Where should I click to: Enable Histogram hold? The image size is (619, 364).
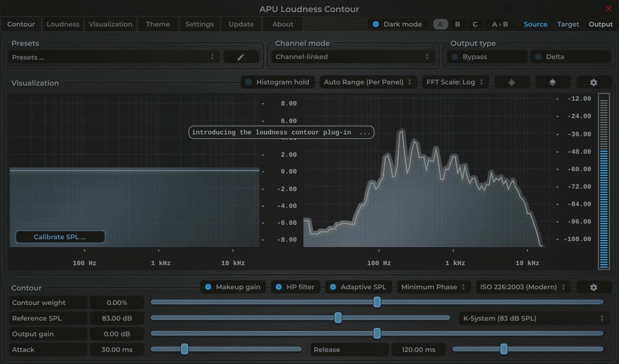click(277, 81)
